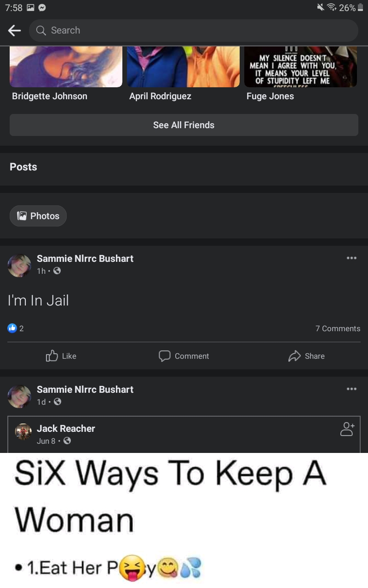Tap See All Friends button
This screenshot has width=368, height=588.
point(184,125)
